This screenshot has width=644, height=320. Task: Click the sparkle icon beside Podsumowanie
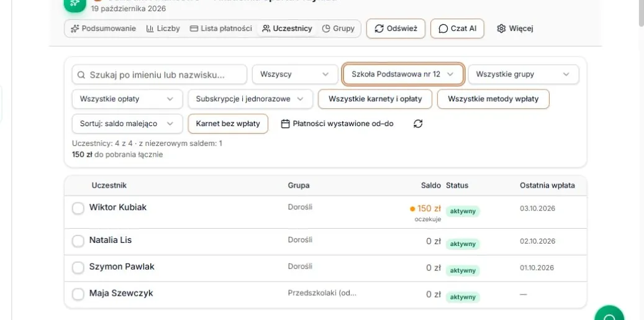coord(75,29)
